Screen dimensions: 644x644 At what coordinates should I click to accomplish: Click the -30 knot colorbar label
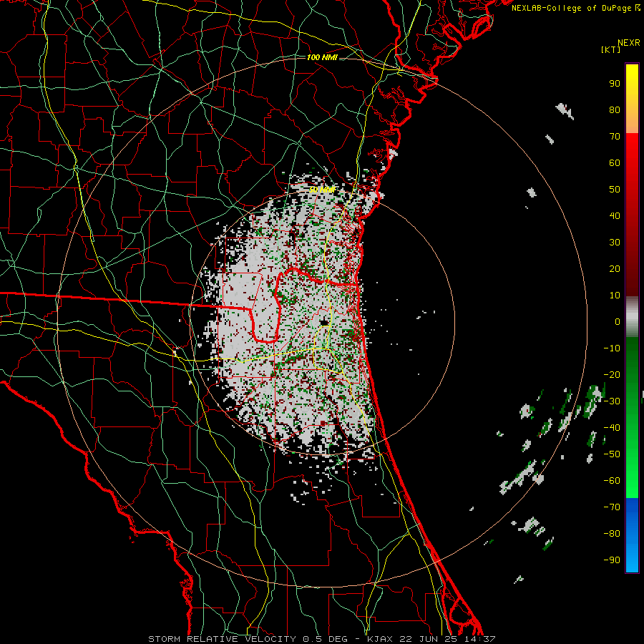click(612, 401)
